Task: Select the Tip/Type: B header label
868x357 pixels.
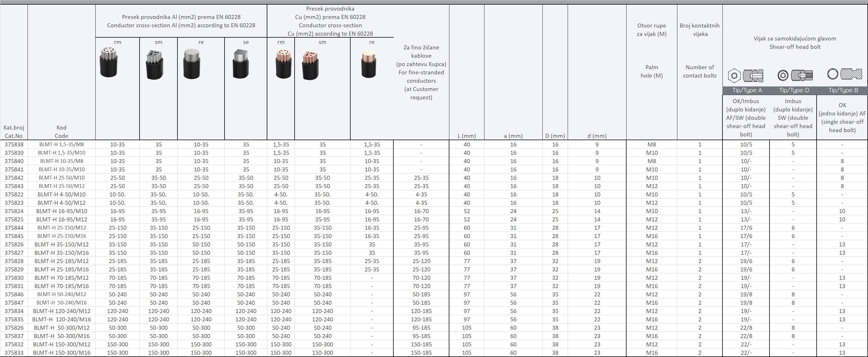Action: pos(843,90)
